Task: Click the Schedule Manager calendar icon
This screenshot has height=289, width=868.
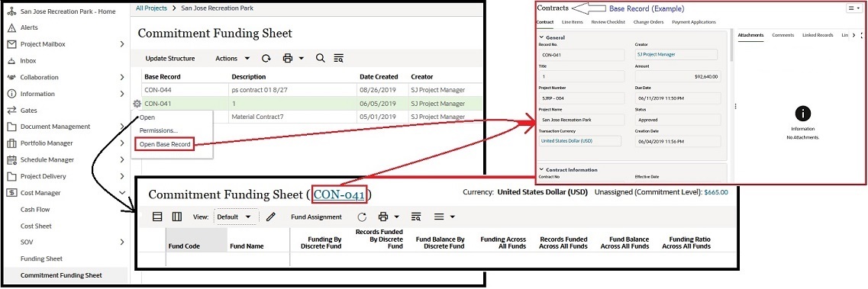Action: [x=11, y=159]
